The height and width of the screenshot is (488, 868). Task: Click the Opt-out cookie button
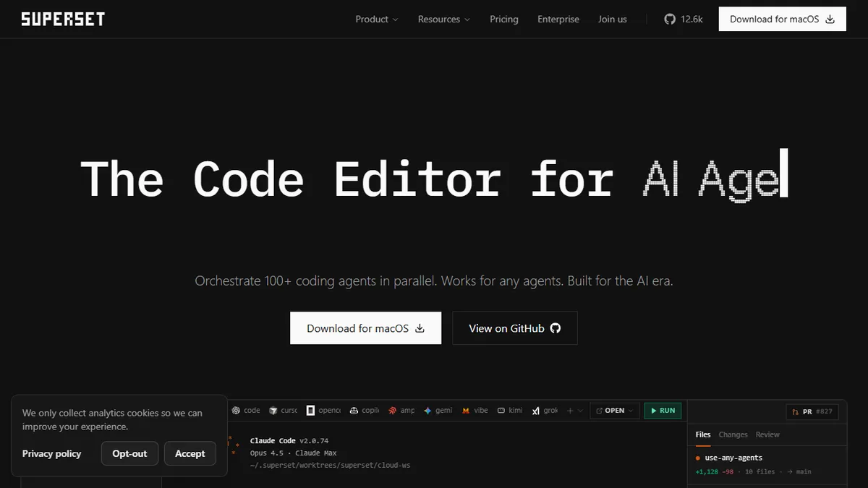point(129,453)
